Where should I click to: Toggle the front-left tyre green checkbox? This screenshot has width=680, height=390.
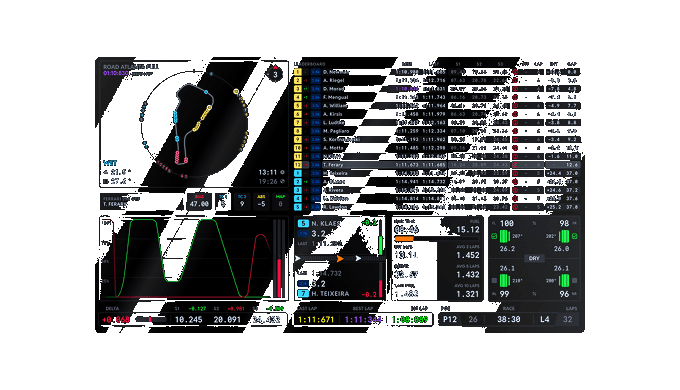(494, 236)
